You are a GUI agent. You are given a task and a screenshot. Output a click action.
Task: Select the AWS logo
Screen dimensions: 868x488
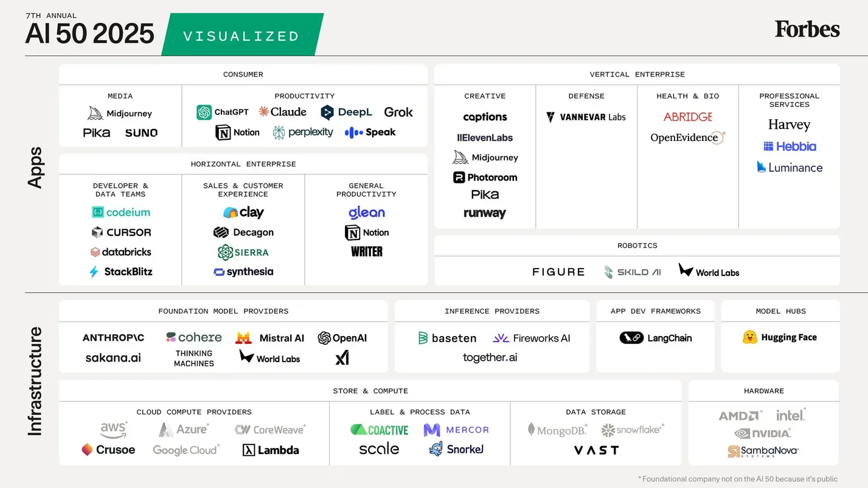[x=114, y=430]
